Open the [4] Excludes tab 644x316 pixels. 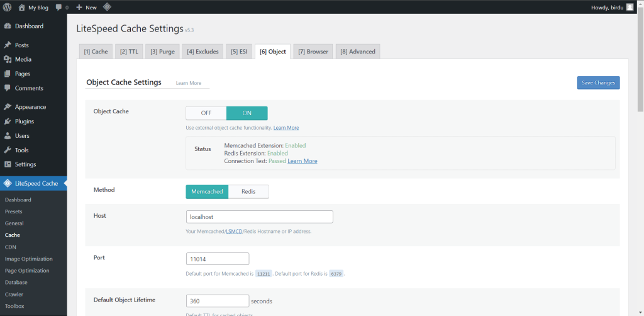[203, 52]
